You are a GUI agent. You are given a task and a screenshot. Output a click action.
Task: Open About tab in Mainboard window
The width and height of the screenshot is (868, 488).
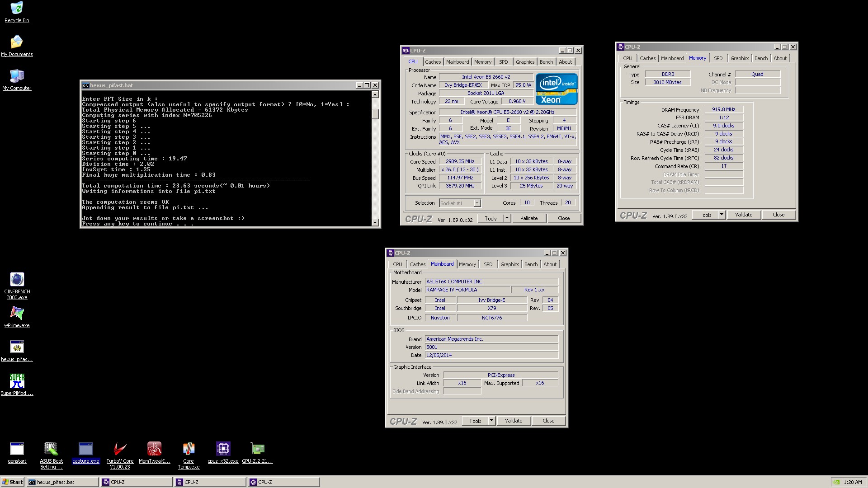(550, 264)
